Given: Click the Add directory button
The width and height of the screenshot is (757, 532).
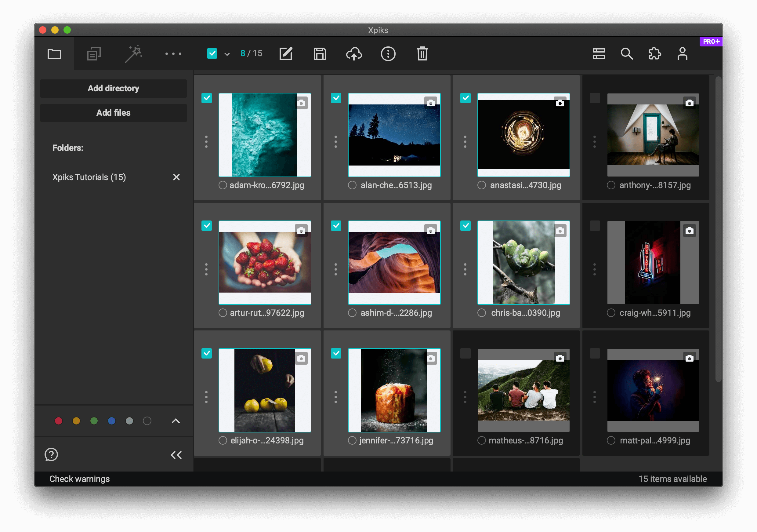Looking at the screenshot, I should (x=114, y=88).
